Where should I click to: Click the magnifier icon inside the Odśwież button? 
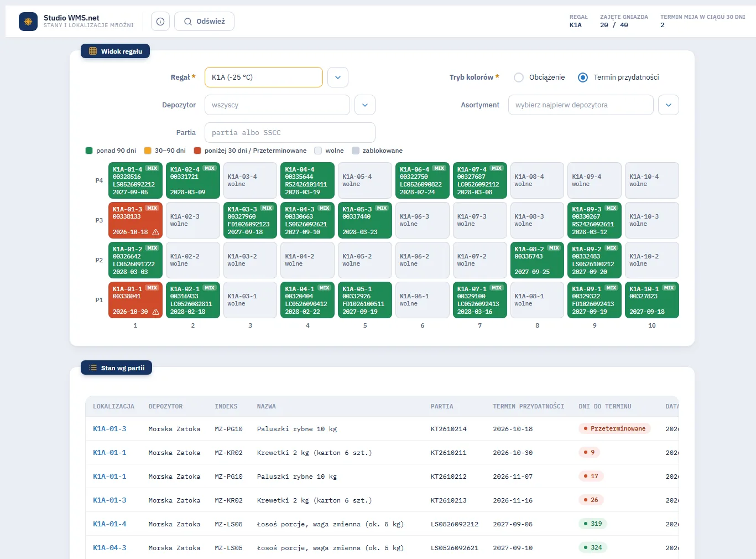(x=188, y=22)
